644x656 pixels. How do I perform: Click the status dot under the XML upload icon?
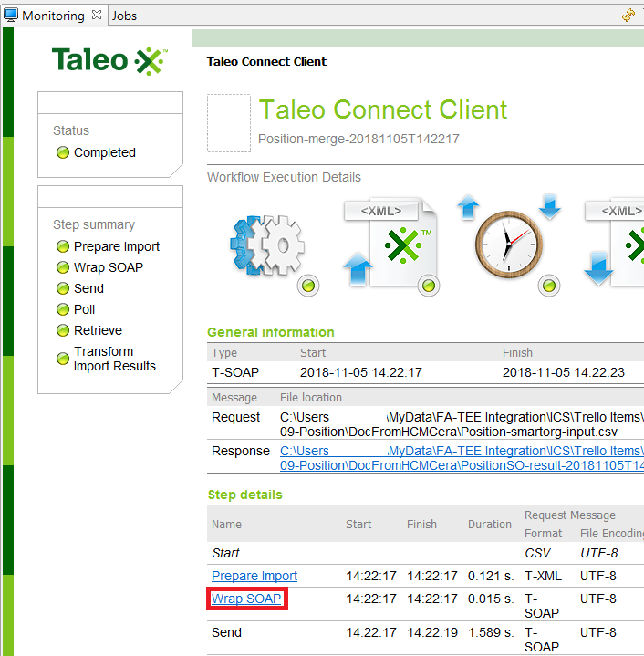tap(429, 286)
